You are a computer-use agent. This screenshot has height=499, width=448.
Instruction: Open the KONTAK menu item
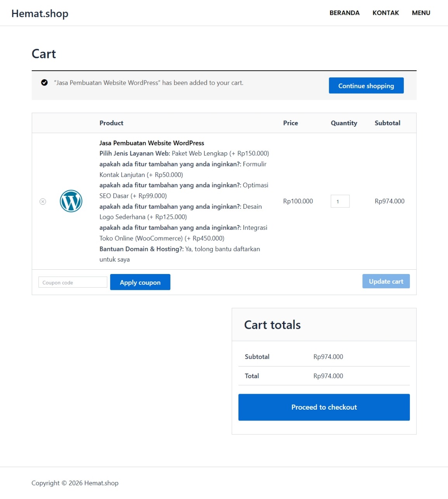click(x=385, y=13)
